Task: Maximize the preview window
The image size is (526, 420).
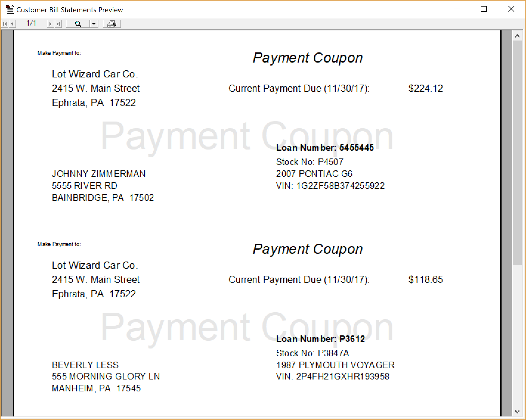Action: 484,9
